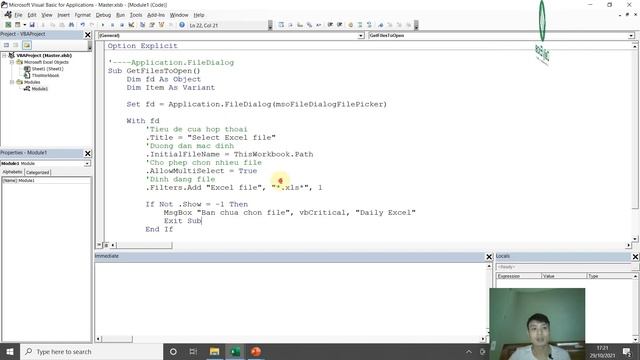Click the Immediate window's horizontal scrollbar thumb
Image resolution: width=640 pixels, height=360 pixels.
tap(117, 339)
